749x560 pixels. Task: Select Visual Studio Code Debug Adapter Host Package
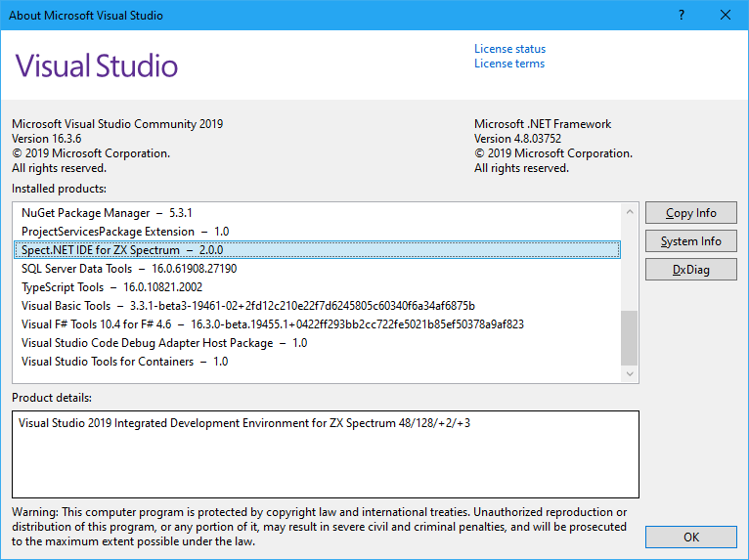tap(318, 343)
